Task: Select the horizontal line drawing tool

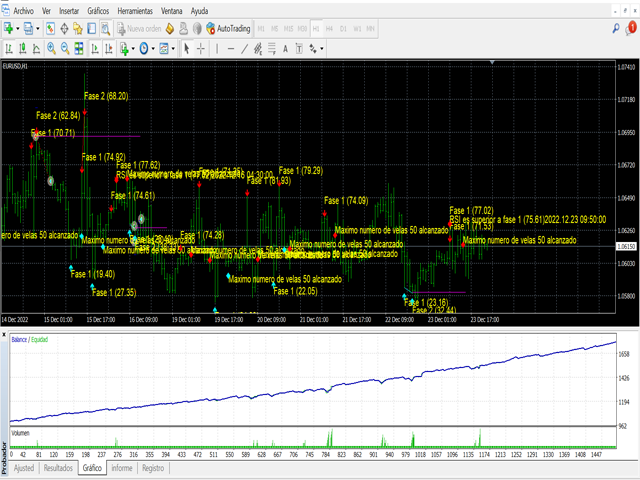Action: coord(231,49)
